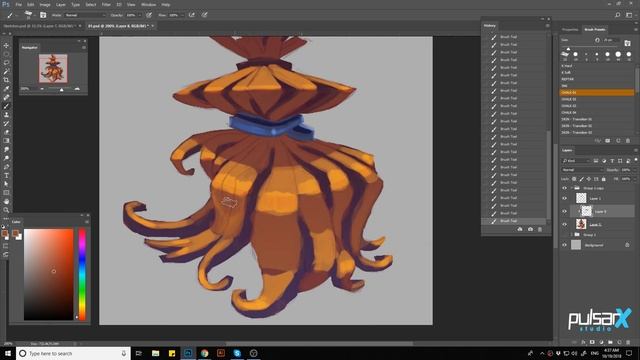Select the Rectangle shape tool
The width and height of the screenshot is (640, 360).
[x=6, y=193]
